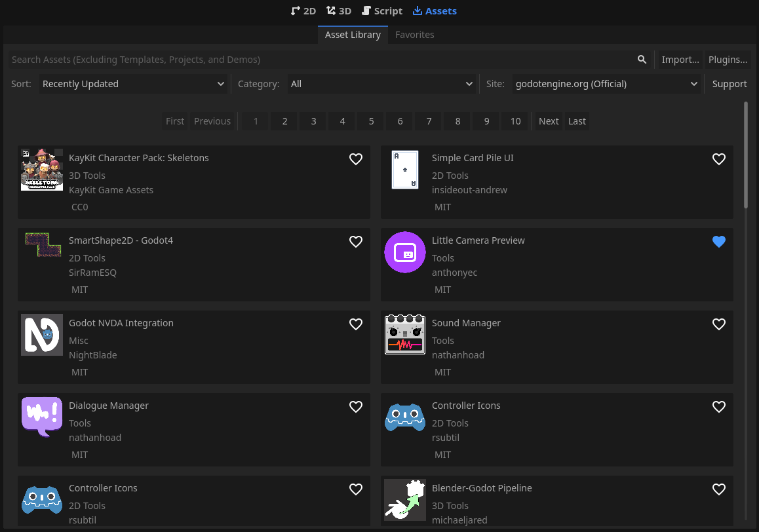This screenshot has width=759, height=532.
Task: Click author anthonyec
Action: [454, 273]
